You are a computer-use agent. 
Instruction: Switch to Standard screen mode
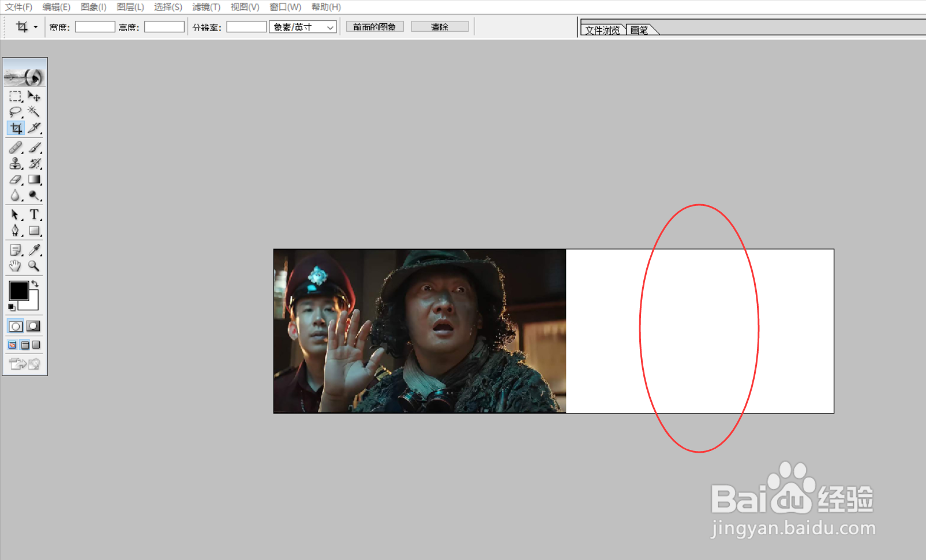click(x=12, y=345)
